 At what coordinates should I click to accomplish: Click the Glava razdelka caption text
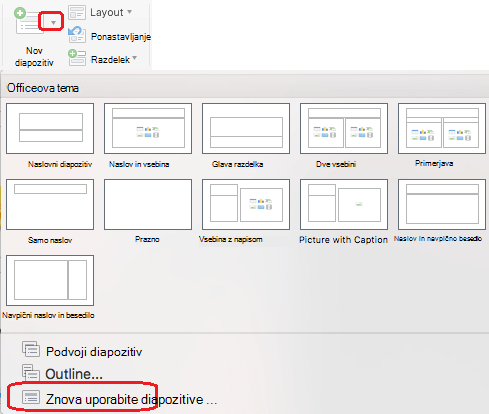[237, 164]
